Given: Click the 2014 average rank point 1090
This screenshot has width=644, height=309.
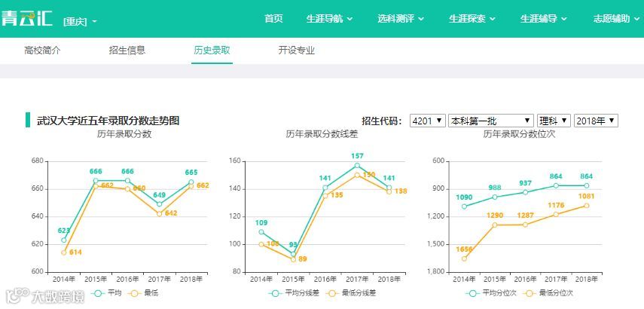Looking at the screenshot, I should click(x=464, y=207).
